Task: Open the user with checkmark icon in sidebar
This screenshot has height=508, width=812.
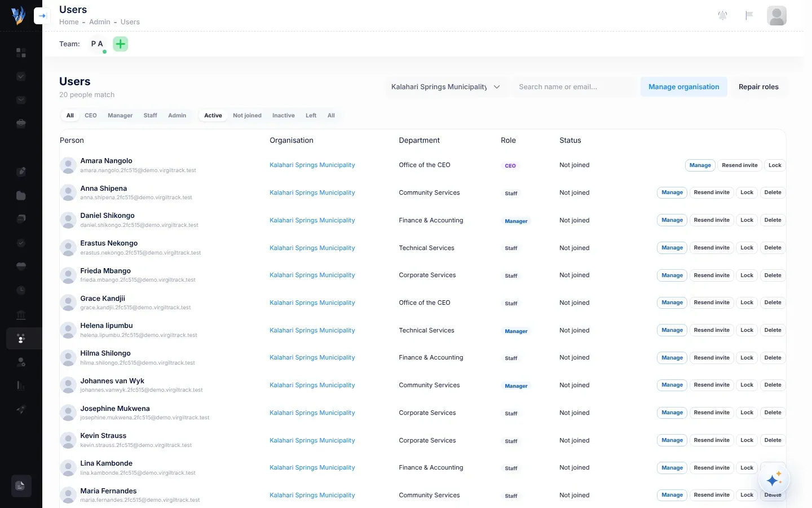Action: point(21,362)
